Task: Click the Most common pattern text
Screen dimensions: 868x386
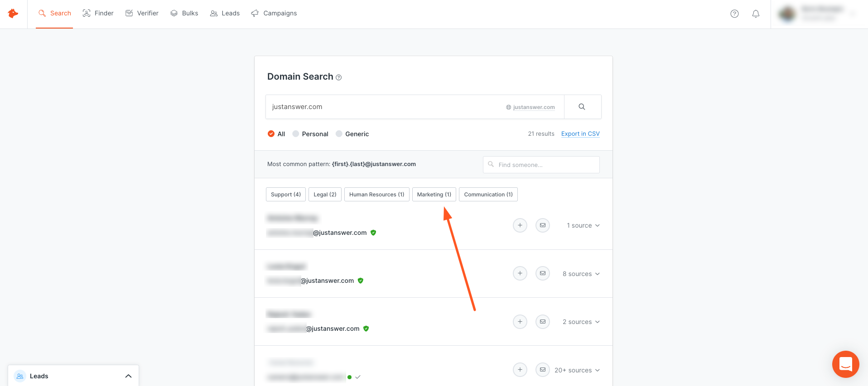Action: click(x=342, y=164)
